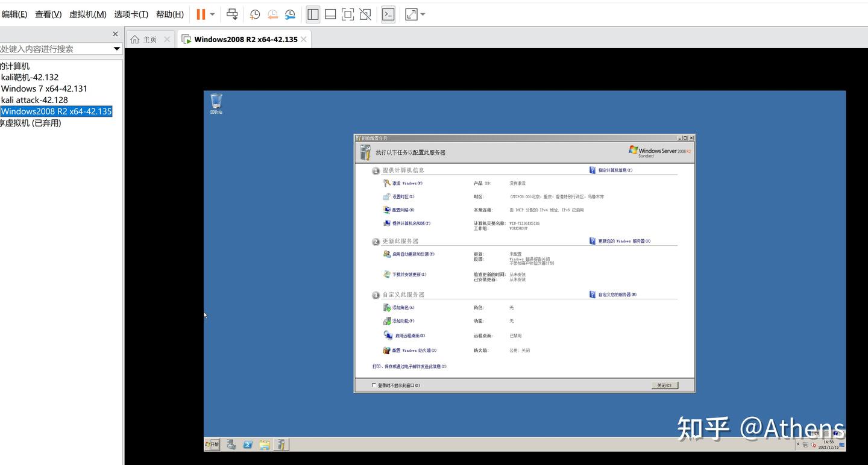Click the 关闭(C) button
The width and height of the screenshot is (868, 465).
[x=665, y=385]
